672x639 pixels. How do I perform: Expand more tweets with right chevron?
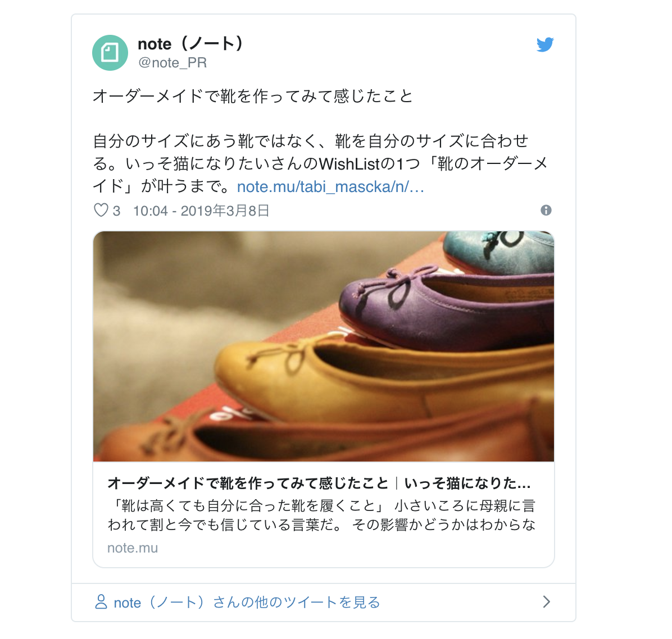coord(547,602)
